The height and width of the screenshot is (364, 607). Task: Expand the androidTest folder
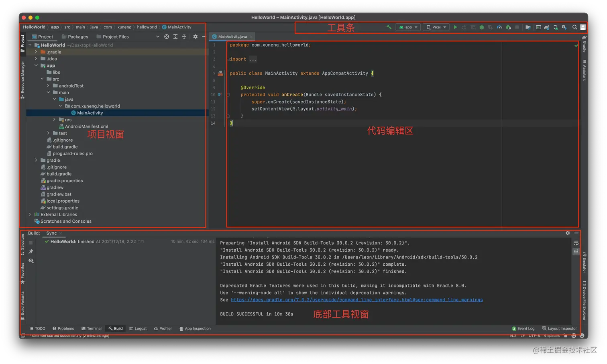point(48,85)
